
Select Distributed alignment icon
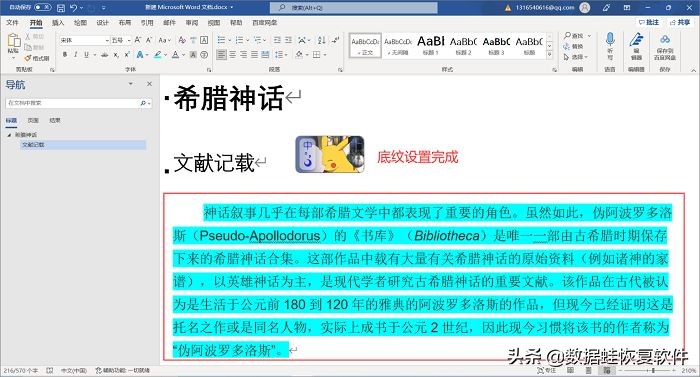pos(265,54)
